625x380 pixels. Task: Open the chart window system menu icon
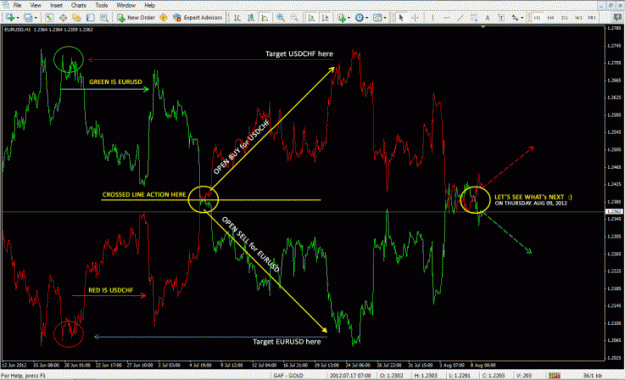(x=5, y=5)
